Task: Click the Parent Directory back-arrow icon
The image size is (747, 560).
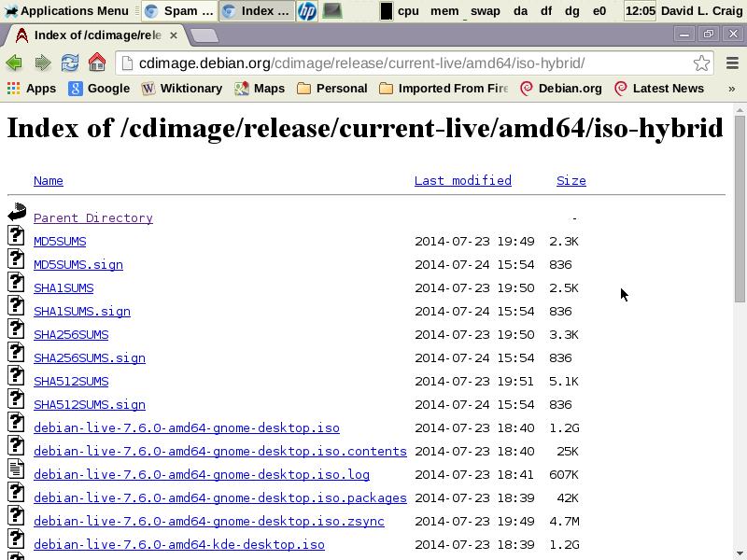Action: point(17,213)
